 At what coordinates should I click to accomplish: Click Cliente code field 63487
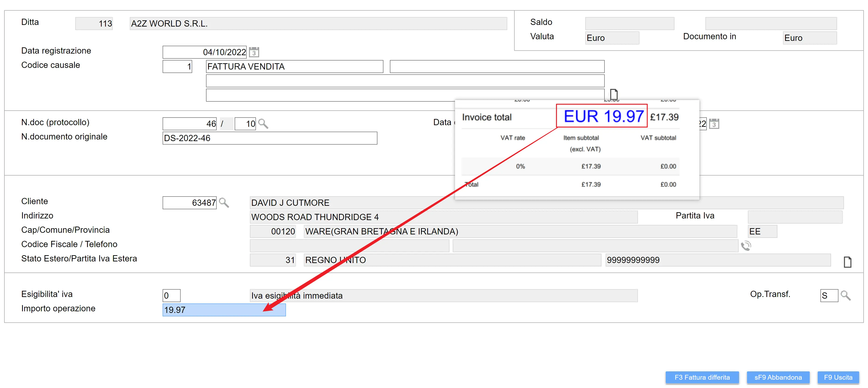click(x=189, y=202)
